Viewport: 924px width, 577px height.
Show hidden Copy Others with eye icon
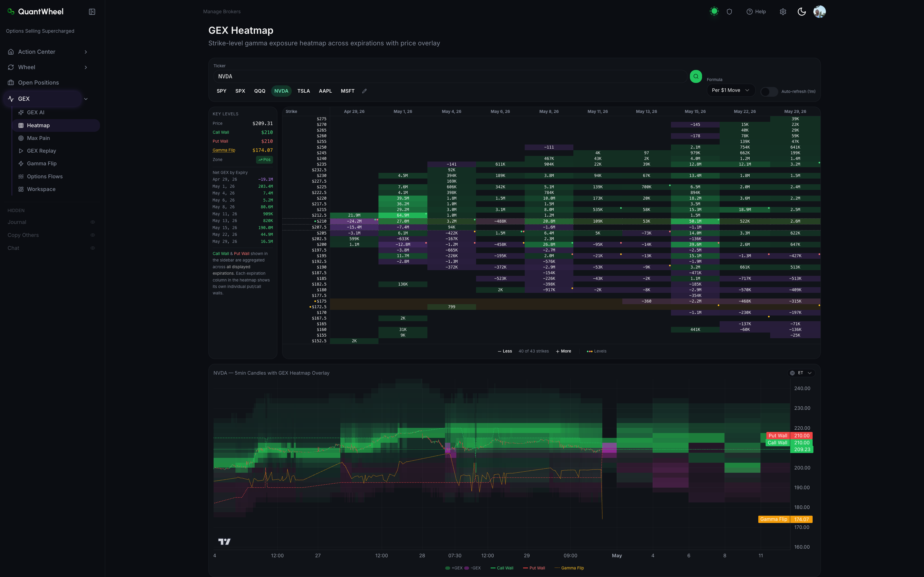(x=92, y=235)
